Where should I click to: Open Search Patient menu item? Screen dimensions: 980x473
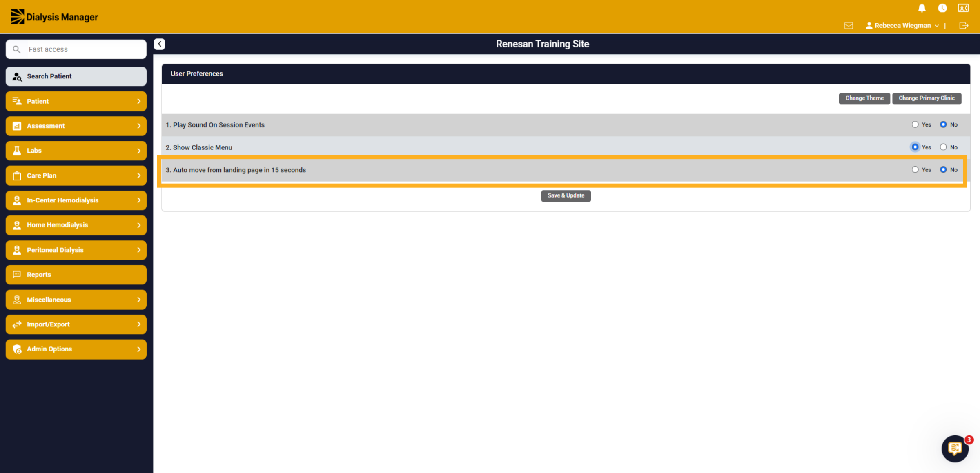click(76, 76)
